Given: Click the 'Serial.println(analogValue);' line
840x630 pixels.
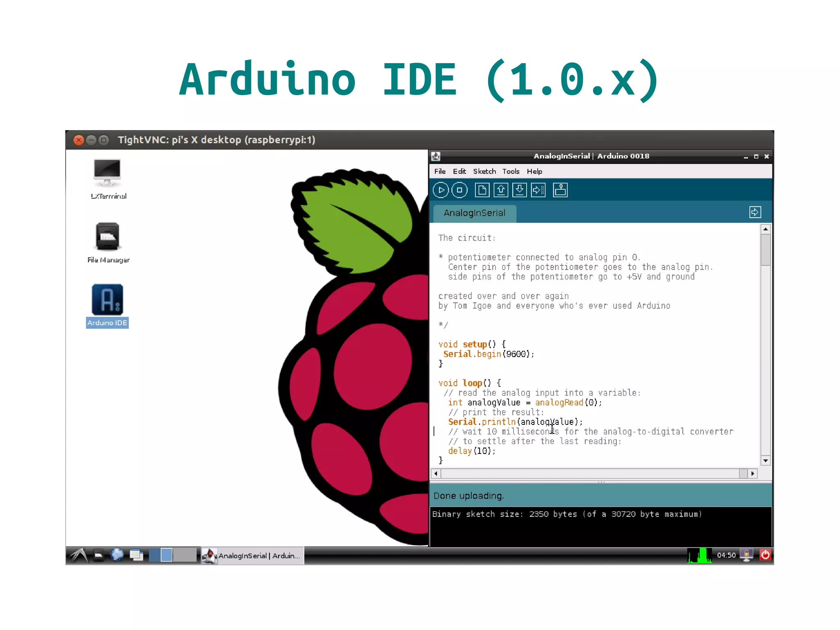Looking at the screenshot, I should tap(515, 422).
